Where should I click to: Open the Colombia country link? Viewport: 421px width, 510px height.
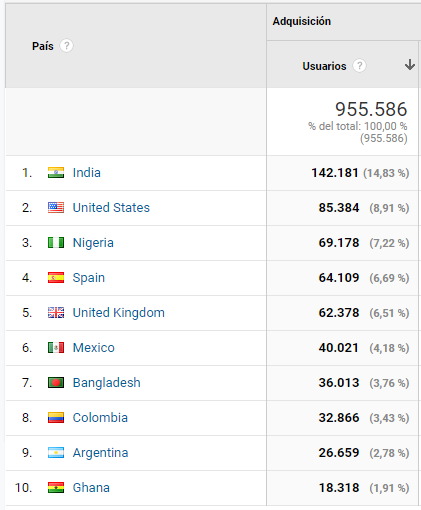[x=100, y=418]
